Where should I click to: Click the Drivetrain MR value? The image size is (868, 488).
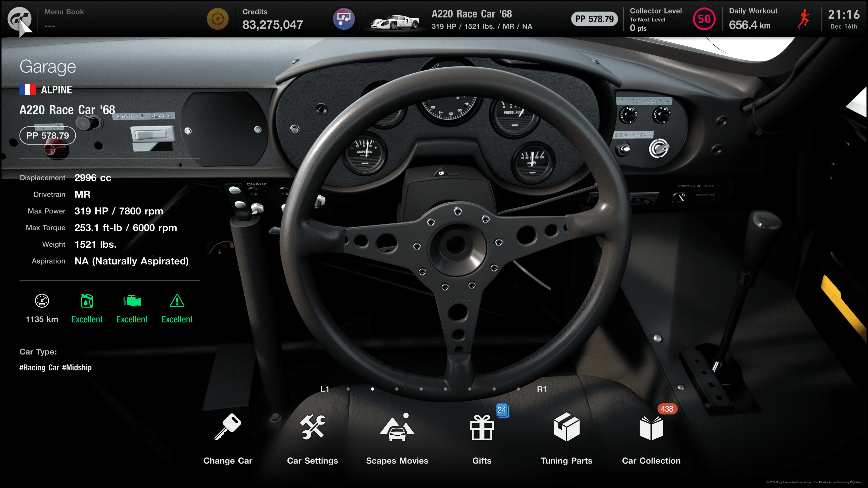coord(82,194)
